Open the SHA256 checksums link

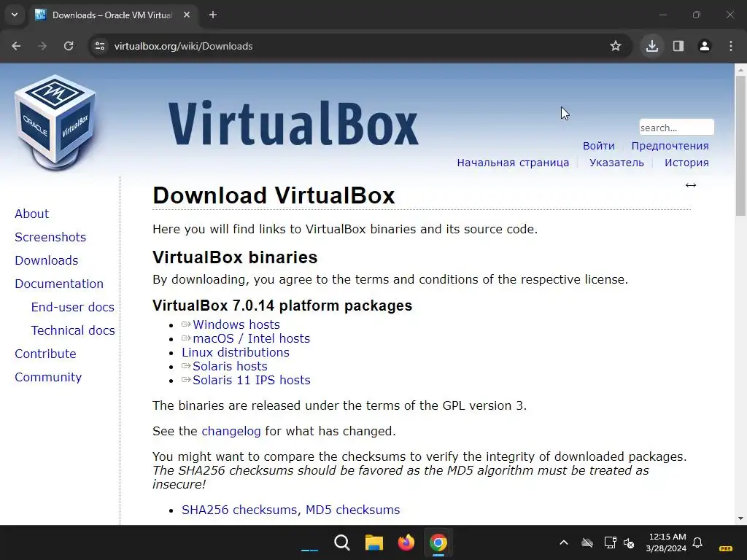239,510
